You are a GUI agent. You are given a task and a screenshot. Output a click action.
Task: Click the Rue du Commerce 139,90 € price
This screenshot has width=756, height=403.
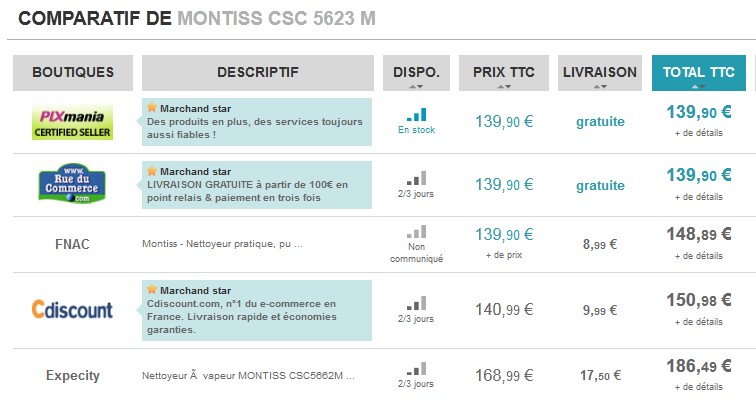coord(504,185)
